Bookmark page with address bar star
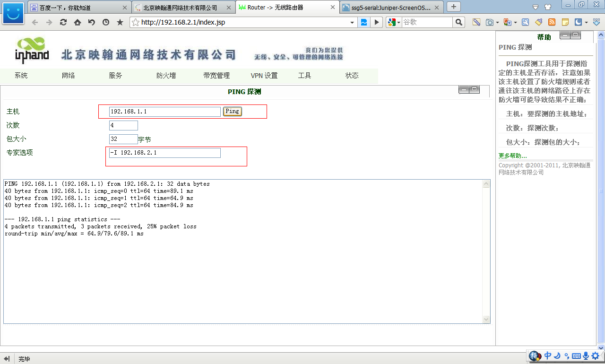The image size is (605, 364). click(135, 22)
